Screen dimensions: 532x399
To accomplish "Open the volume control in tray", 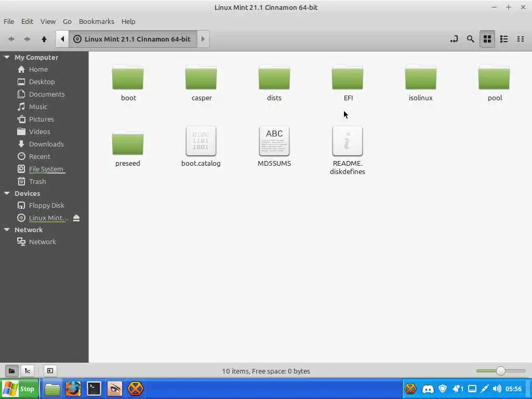I will coord(497,389).
